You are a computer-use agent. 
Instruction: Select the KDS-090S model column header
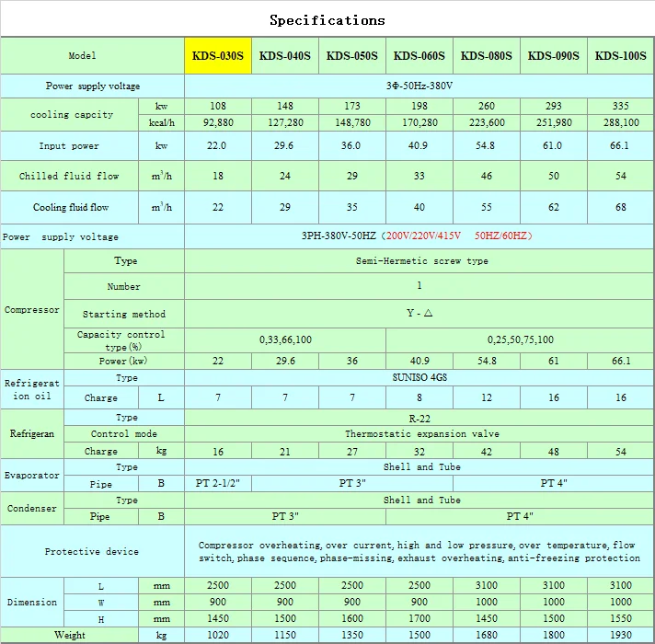554,55
